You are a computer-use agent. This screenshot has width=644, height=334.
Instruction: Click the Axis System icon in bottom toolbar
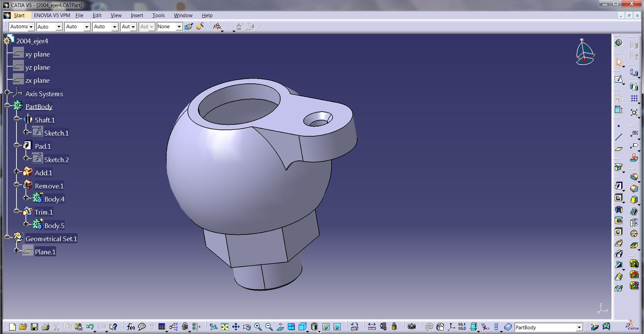(x=452, y=327)
